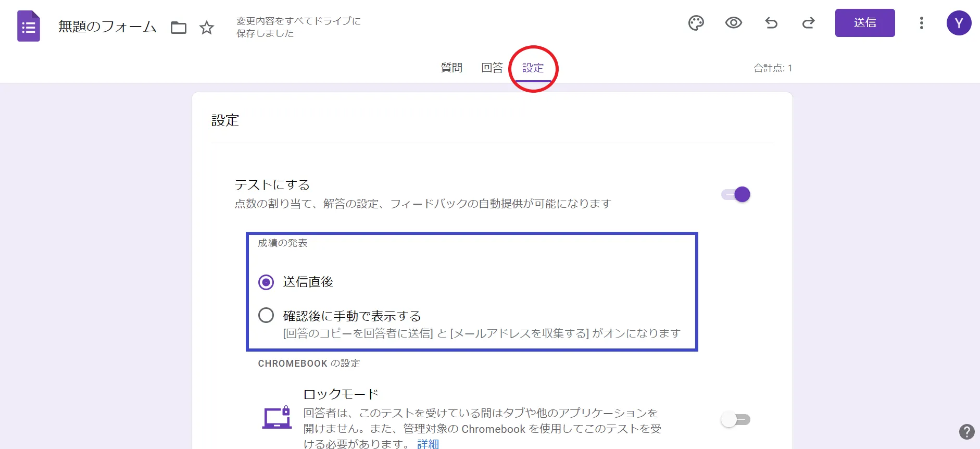Click the account avatar Y
Viewport: 980px width, 449px height.
(x=959, y=23)
